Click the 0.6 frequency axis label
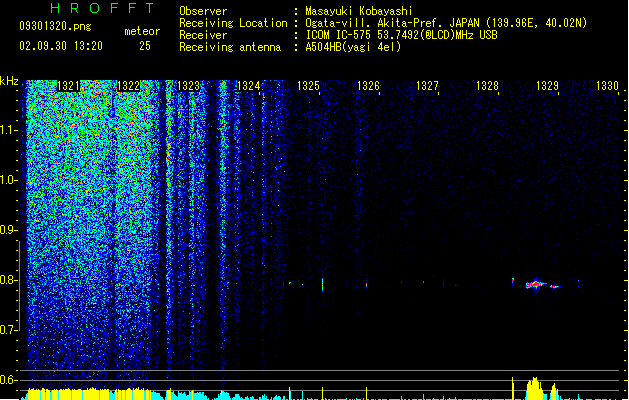This screenshot has width=629, height=400. (9, 380)
